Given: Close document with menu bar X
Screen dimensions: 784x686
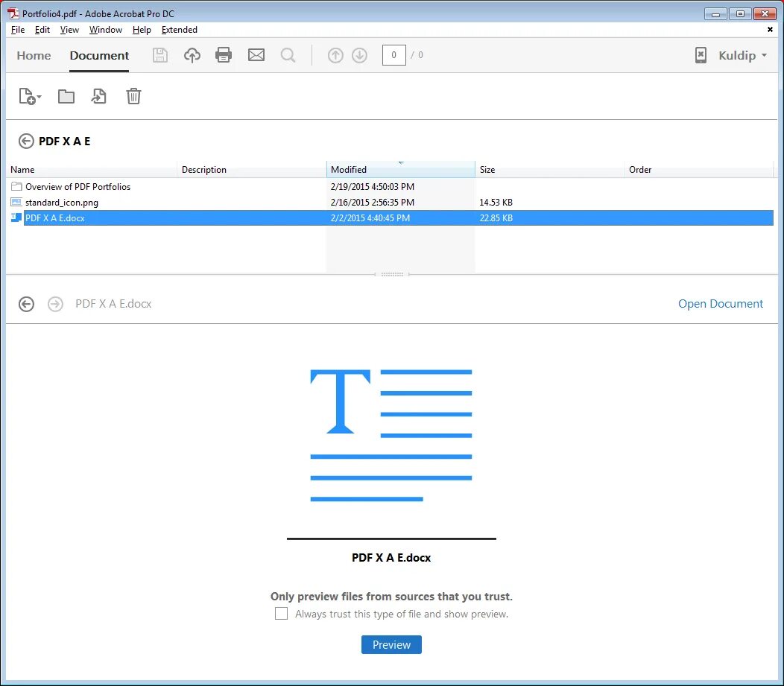Looking at the screenshot, I should (x=770, y=30).
